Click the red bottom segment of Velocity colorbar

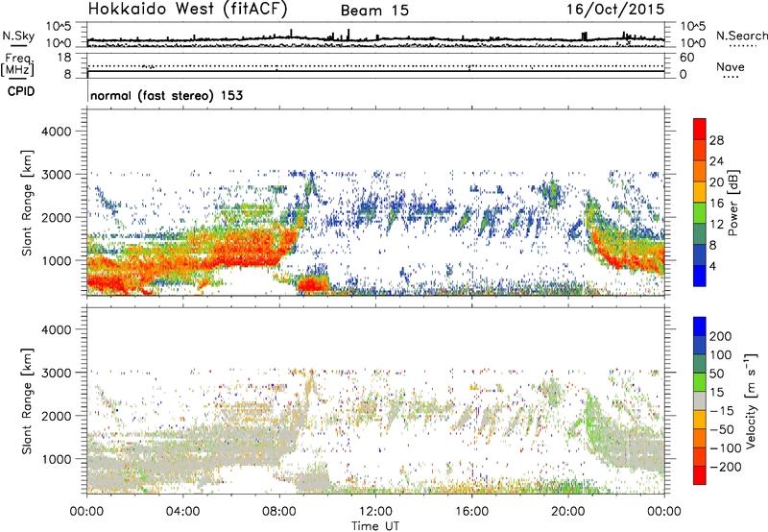700,475
